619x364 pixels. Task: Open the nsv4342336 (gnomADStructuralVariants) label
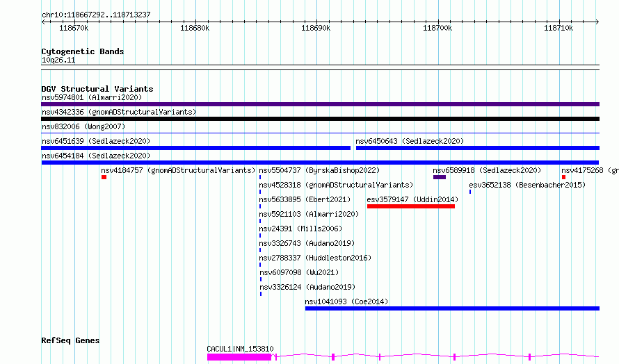(x=119, y=112)
